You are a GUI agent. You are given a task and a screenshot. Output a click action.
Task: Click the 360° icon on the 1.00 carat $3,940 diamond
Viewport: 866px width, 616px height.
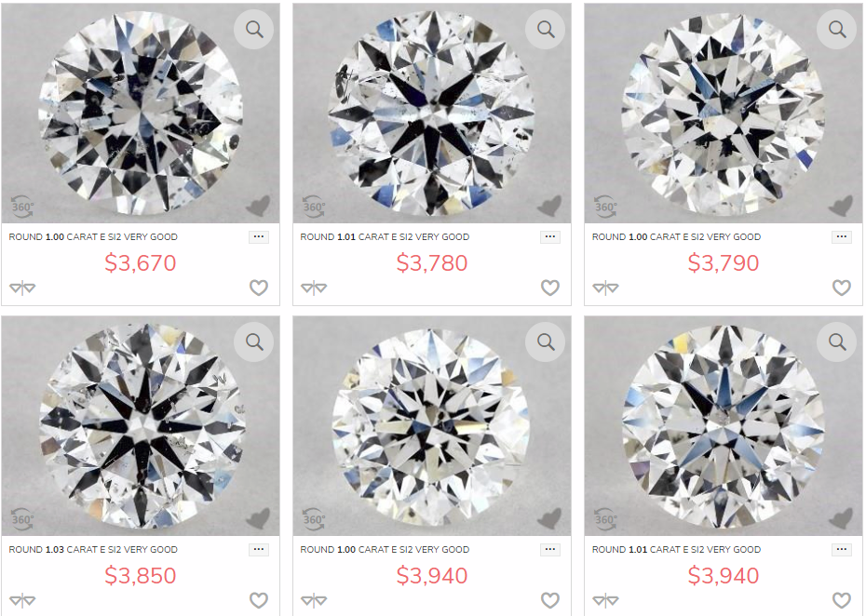[314, 517]
